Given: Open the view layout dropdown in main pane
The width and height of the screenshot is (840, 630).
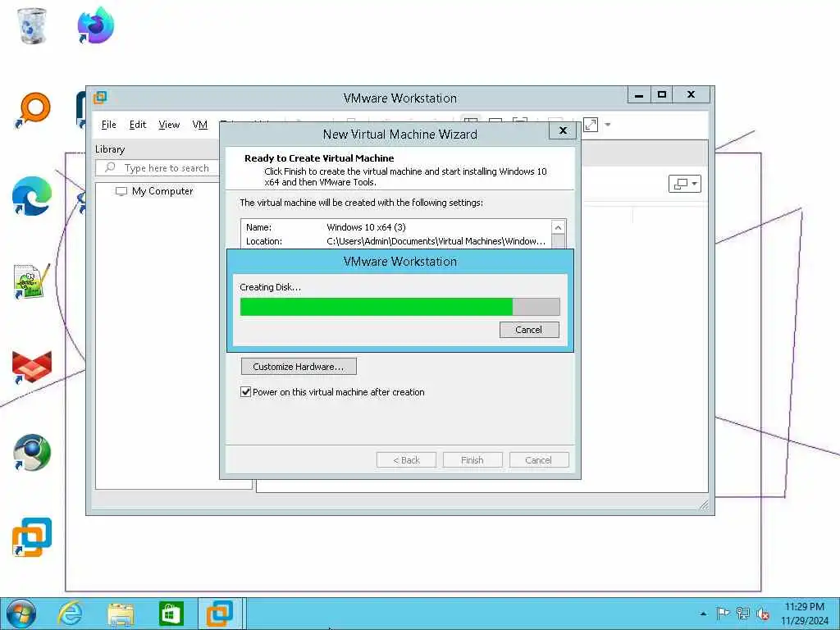Looking at the screenshot, I should click(x=685, y=184).
